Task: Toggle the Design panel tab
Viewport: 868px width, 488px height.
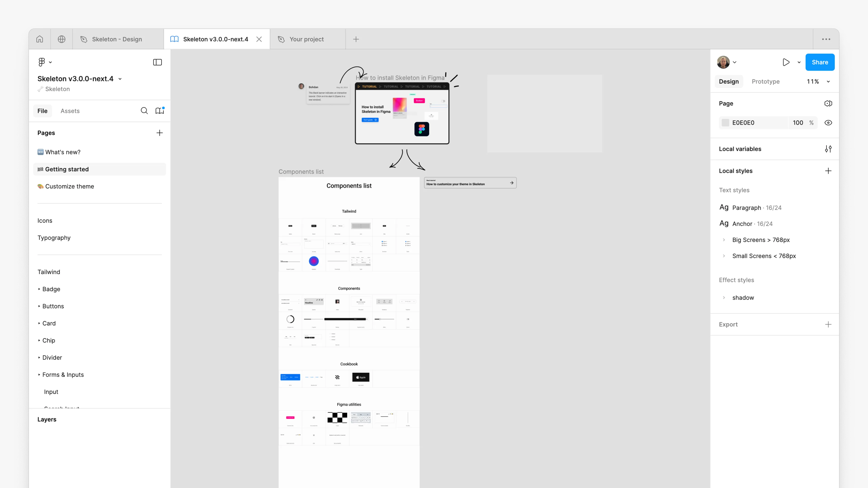Action: (729, 82)
